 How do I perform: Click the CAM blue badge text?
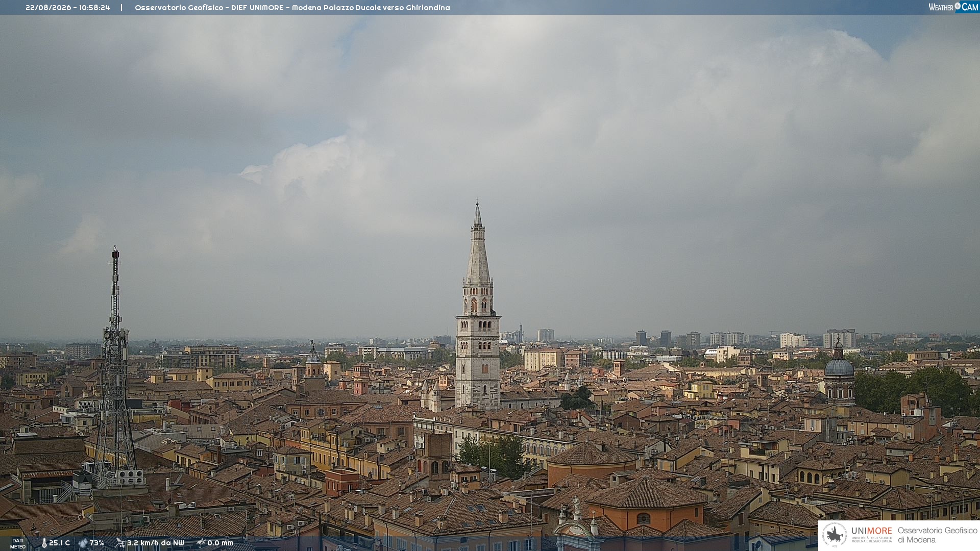click(x=970, y=7)
